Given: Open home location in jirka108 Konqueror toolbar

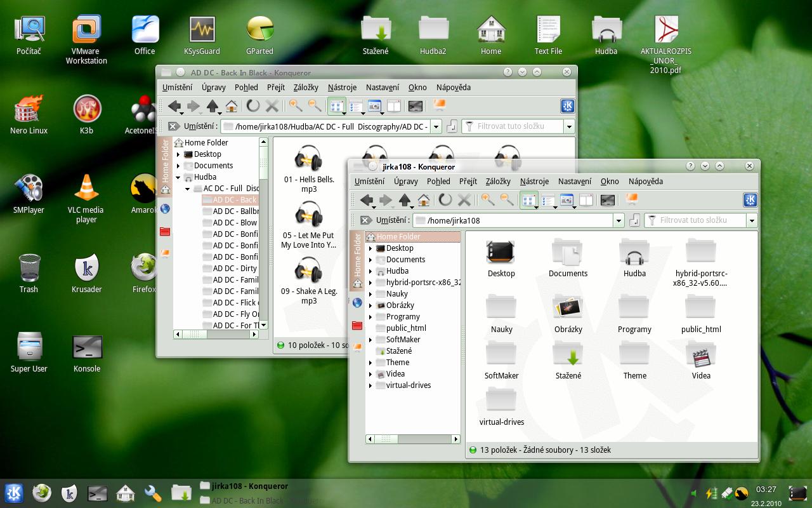Looking at the screenshot, I should pos(424,200).
